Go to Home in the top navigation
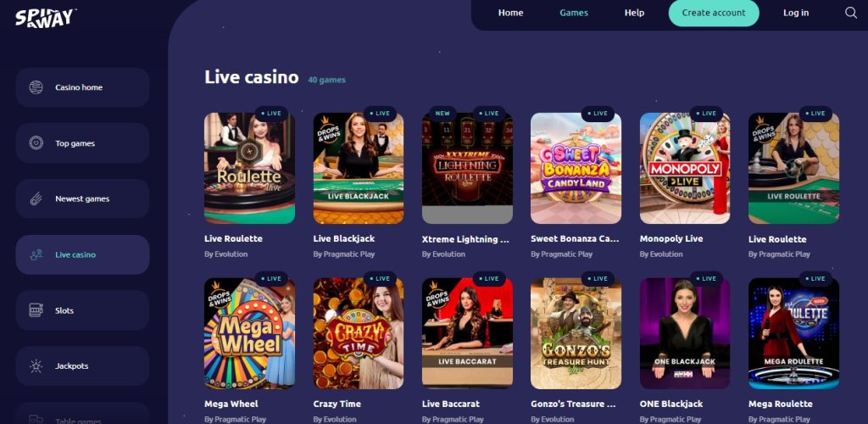This screenshot has width=868, height=424. 510,13
